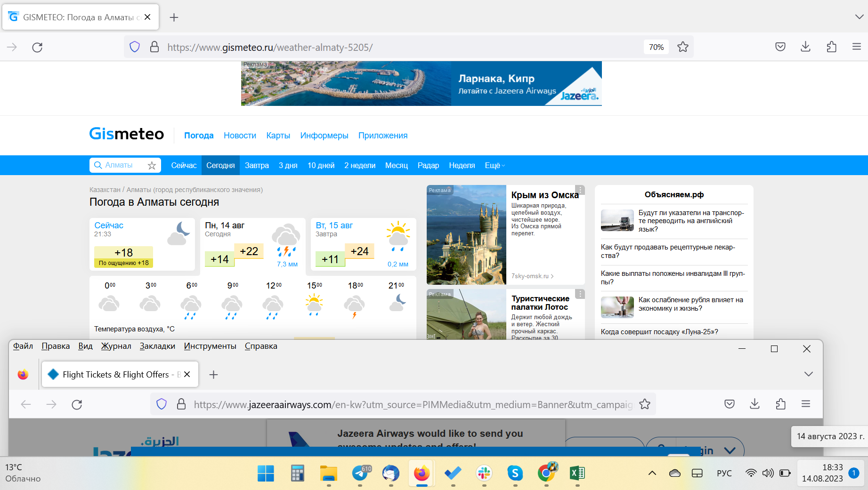Screen dimensions: 868x490
Task: Toggle Wi-Fi network panel in tray
Action: pyautogui.click(x=751, y=473)
